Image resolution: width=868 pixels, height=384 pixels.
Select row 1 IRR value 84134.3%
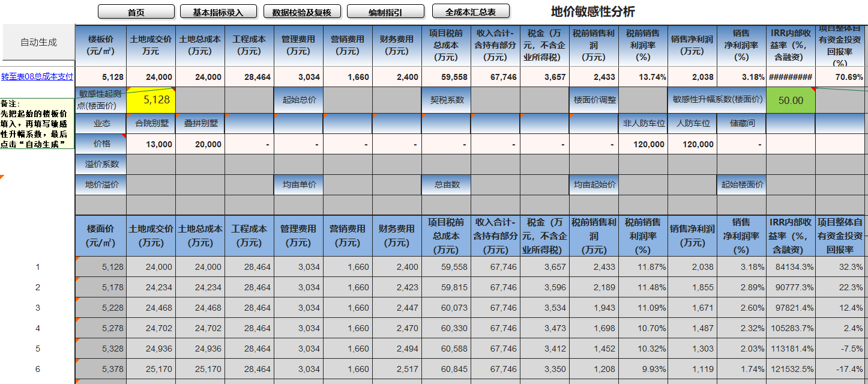791,267
